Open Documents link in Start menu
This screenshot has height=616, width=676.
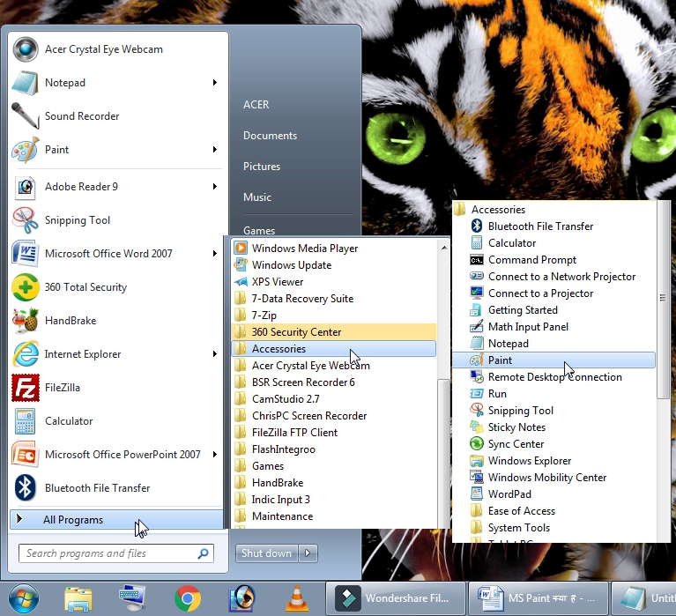[270, 136]
